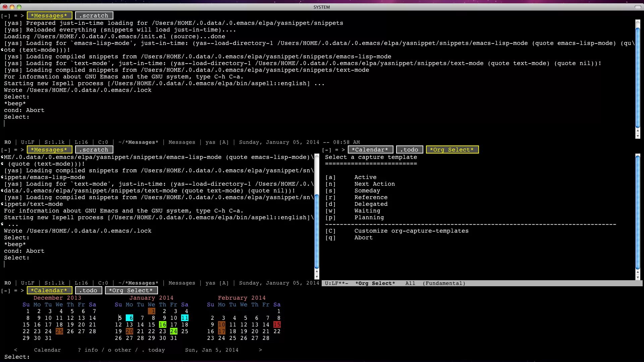Click > tabbar arrow in top window

(x=22, y=16)
